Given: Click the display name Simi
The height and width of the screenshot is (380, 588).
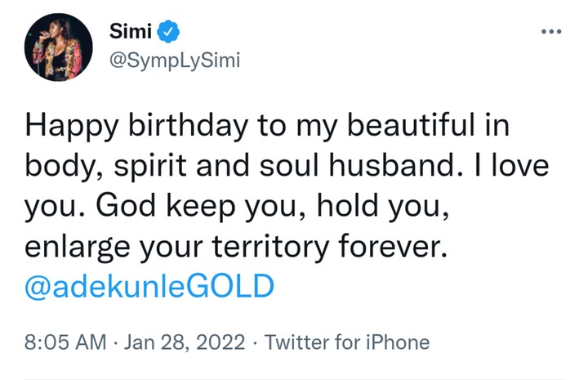Looking at the screenshot, I should click(131, 33).
